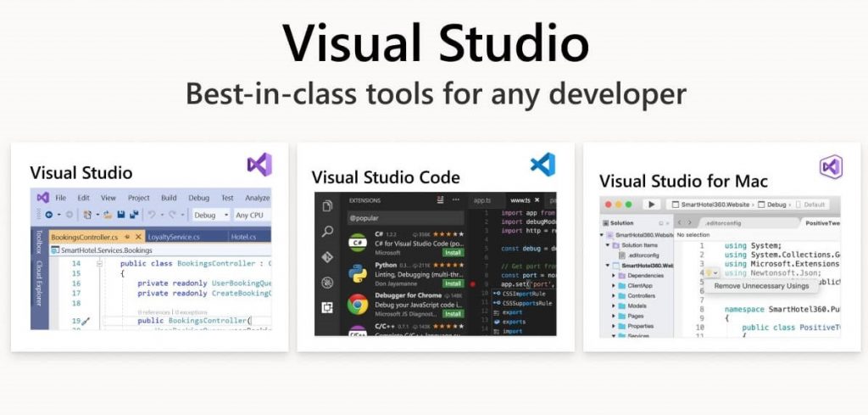Open the Debug configuration dropdown
This screenshot has height=415, width=868.
(x=210, y=216)
